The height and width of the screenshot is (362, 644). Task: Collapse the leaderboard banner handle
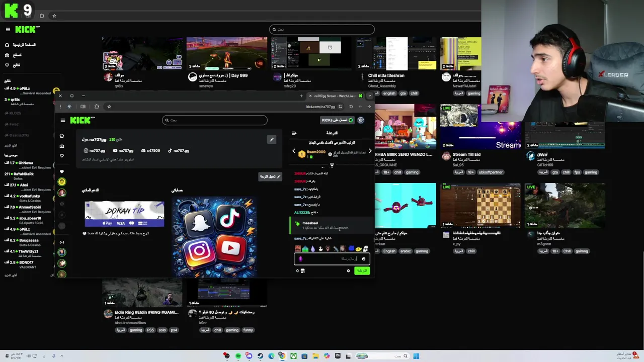coord(332,165)
